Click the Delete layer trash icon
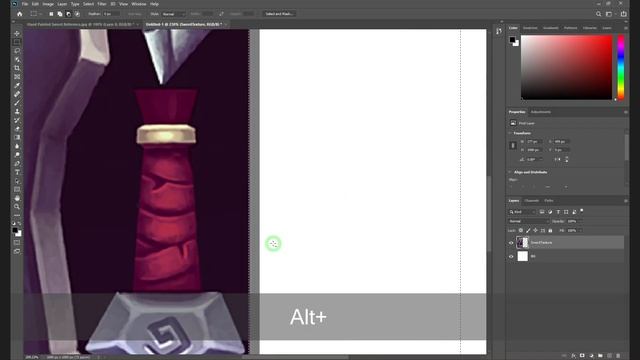Image resolution: width=640 pixels, height=360 pixels. [618, 356]
